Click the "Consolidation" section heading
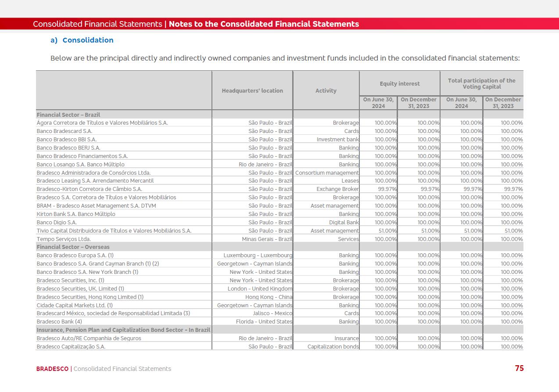 (x=88, y=40)
